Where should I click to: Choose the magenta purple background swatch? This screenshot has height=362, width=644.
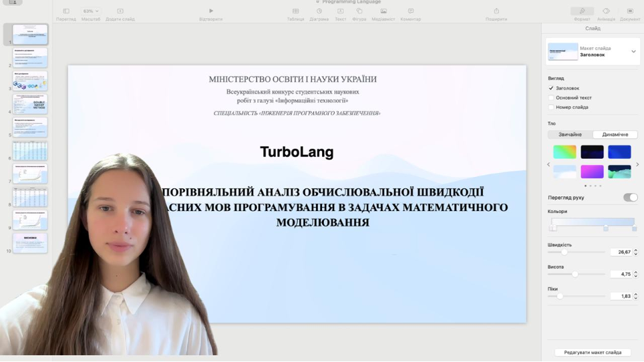pyautogui.click(x=592, y=172)
